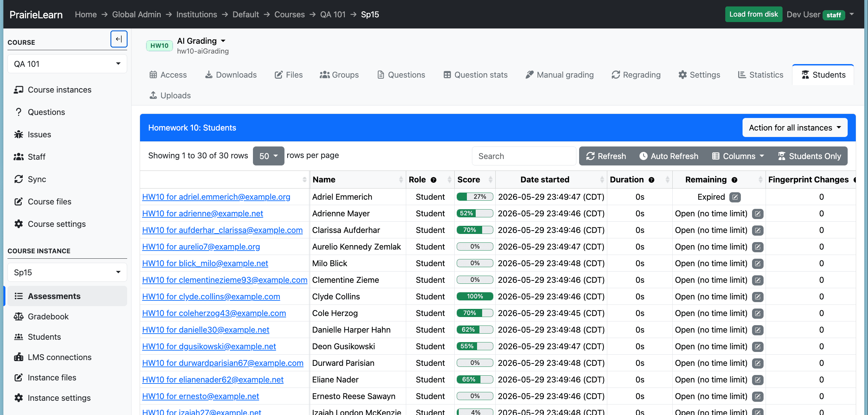This screenshot has width=868, height=415.
Task: Edit time limit for Ernesto Reese Sawayn
Action: tap(757, 396)
